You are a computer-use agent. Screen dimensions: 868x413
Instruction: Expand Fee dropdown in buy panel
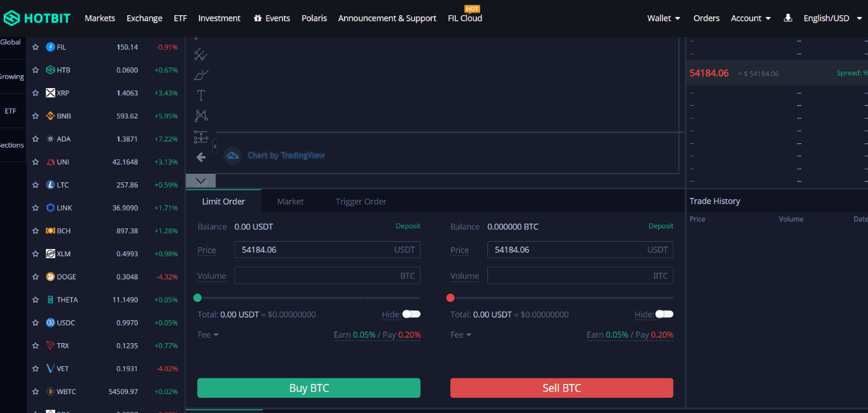pyautogui.click(x=208, y=335)
